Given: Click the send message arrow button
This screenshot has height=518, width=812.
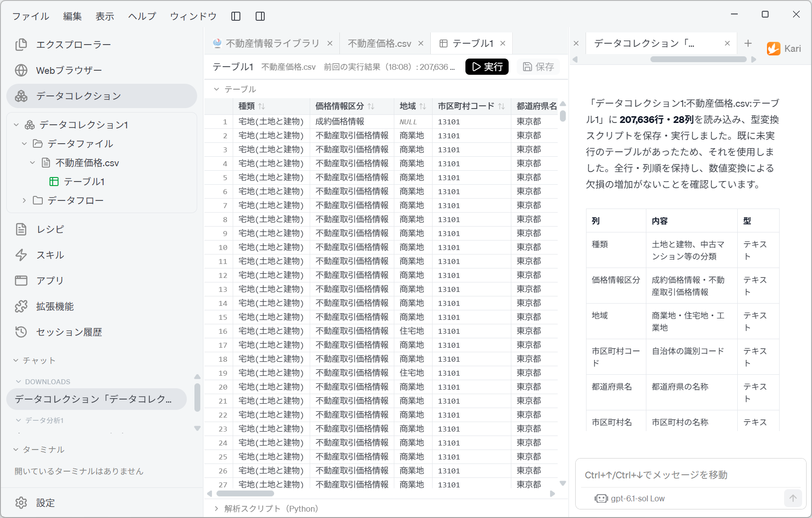Looking at the screenshot, I should point(793,498).
